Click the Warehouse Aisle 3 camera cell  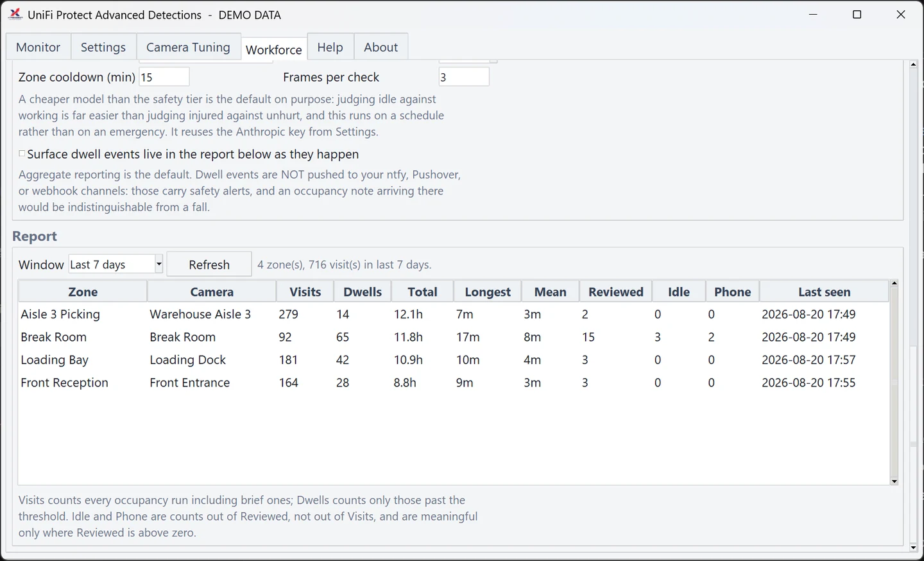[200, 315]
